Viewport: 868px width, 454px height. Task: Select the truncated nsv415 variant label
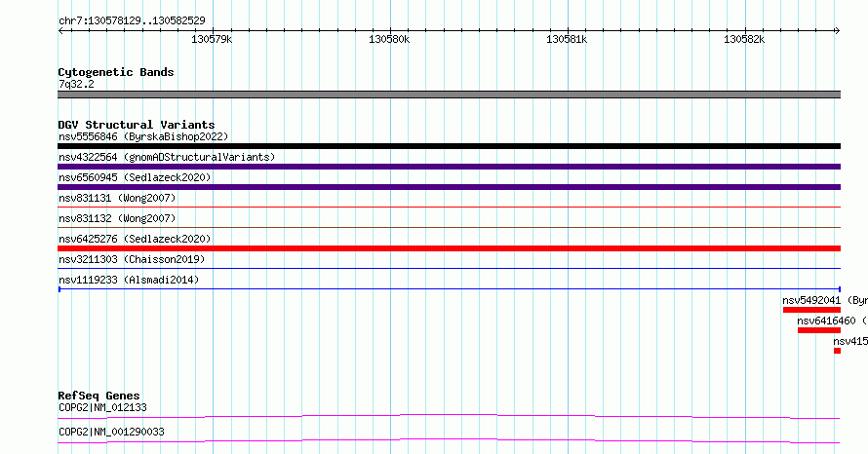[x=850, y=341]
